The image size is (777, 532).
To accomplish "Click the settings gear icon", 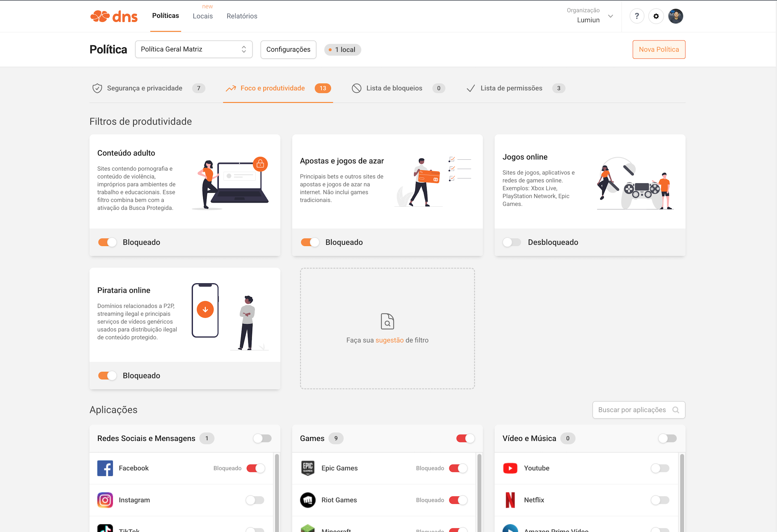I will [x=656, y=16].
